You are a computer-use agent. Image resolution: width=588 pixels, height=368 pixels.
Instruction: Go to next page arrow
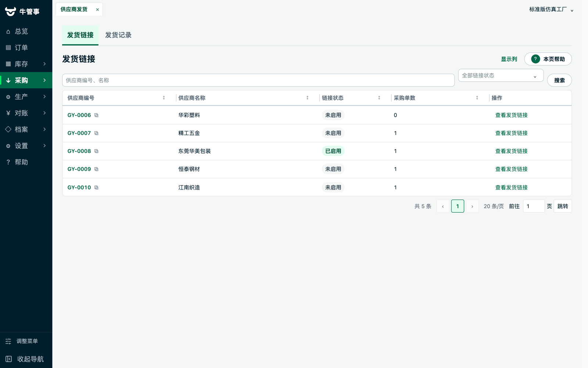point(472,206)
